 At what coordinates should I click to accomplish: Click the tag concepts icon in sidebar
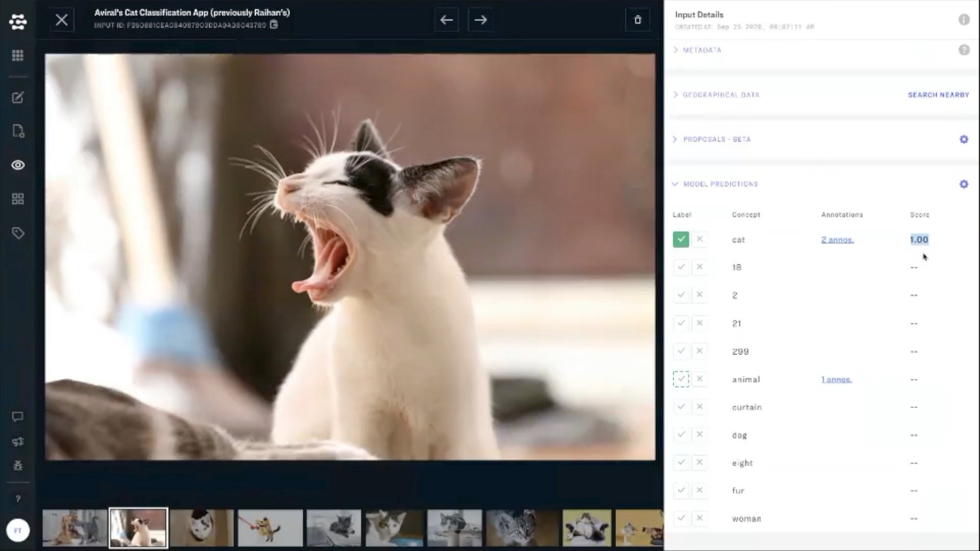pos(18,233)
